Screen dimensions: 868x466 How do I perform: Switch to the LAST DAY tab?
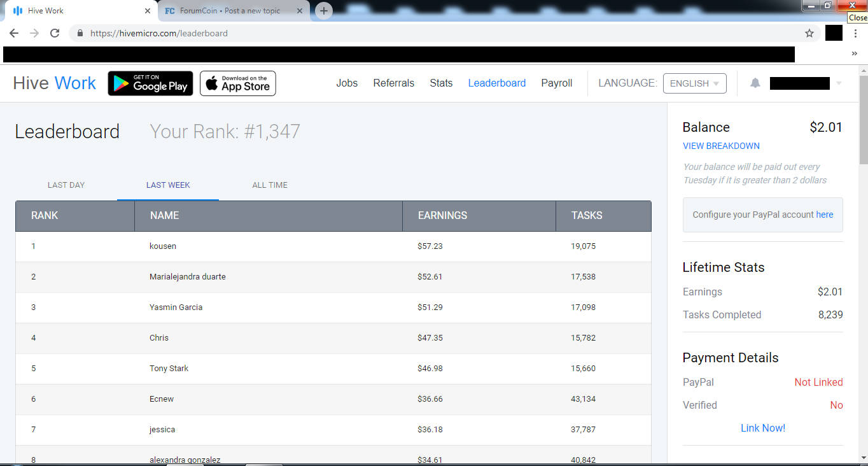(66, 185)
